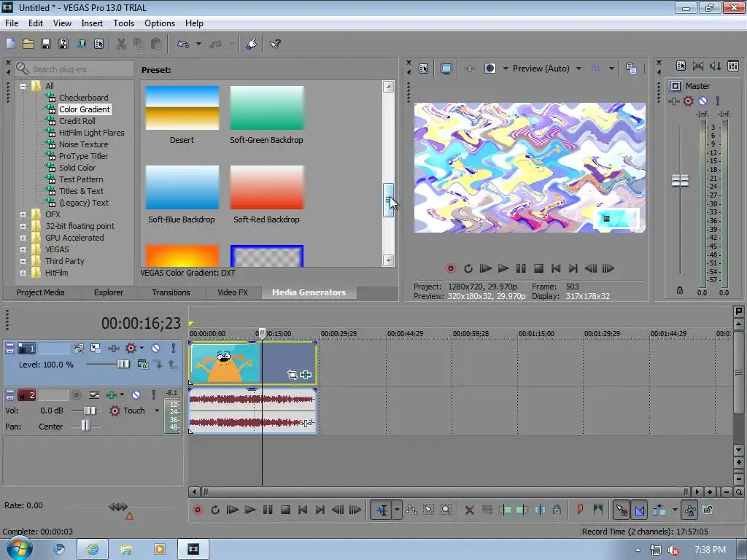Expand the Third Party folder
Image resolution: width=747 pixels, height=560 pixels.
coord(23,262)
